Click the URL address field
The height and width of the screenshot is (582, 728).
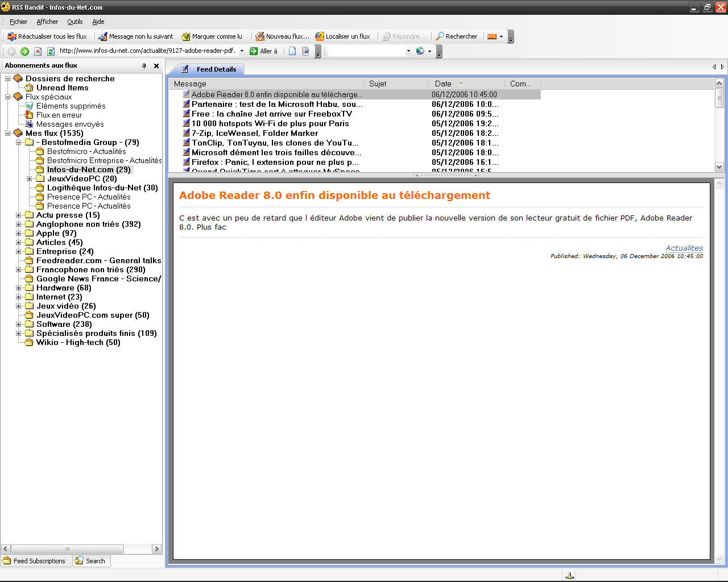(148, 51)
